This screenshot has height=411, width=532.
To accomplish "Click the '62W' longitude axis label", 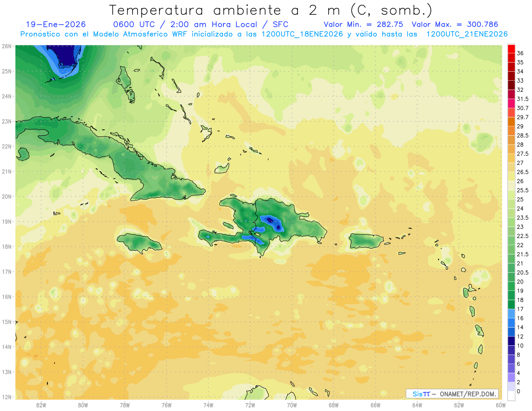I will click(459, 405).
